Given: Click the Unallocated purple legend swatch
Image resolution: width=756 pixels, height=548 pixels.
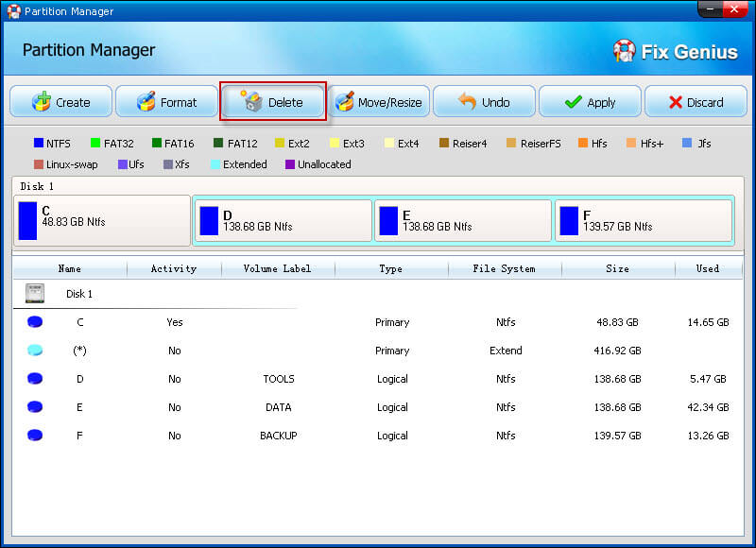Looking at the screenshot, I should point(290,164).
